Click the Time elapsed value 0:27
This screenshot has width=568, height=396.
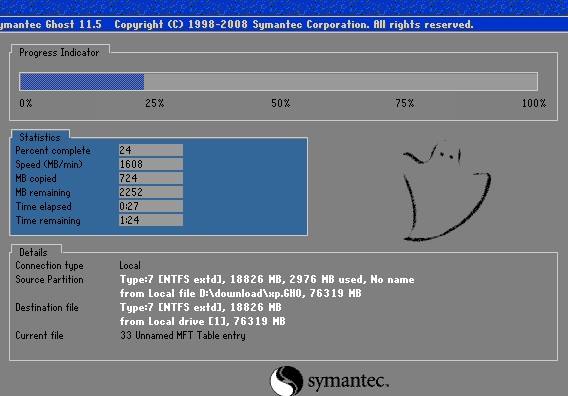(151, 206)
